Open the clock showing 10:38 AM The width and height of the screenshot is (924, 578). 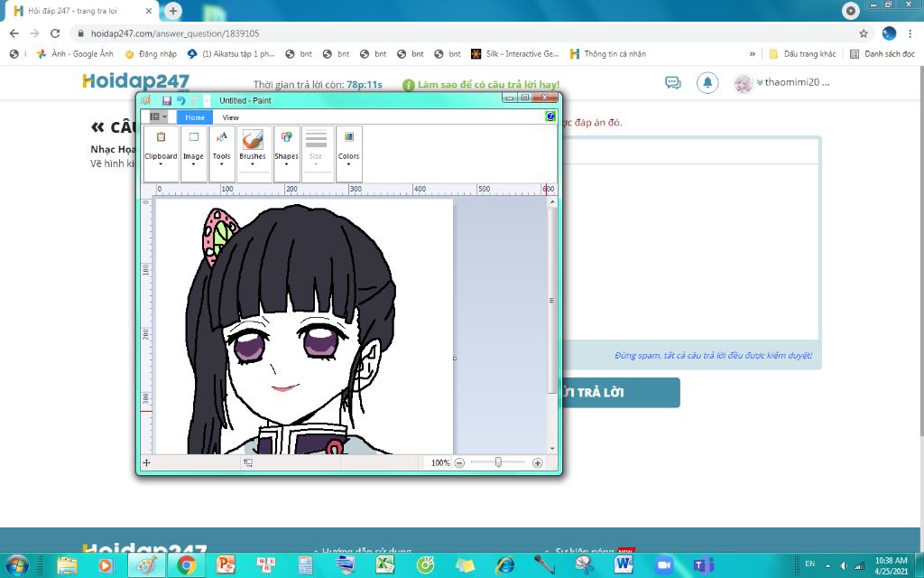tap(891, 565)
